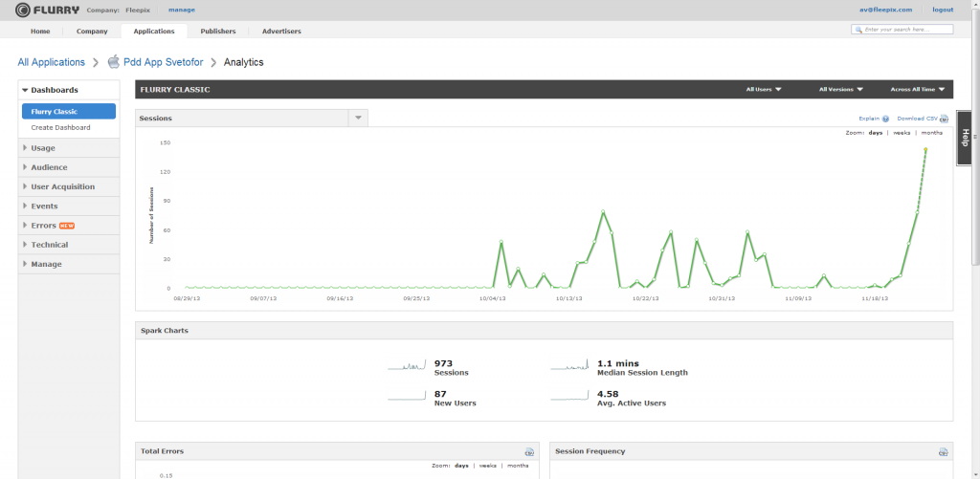Image resolution: width=980 pixels, height=479 pixels.
Task: Set Sessions chart zoom to weeks
Action: click(x=902, y=133)
